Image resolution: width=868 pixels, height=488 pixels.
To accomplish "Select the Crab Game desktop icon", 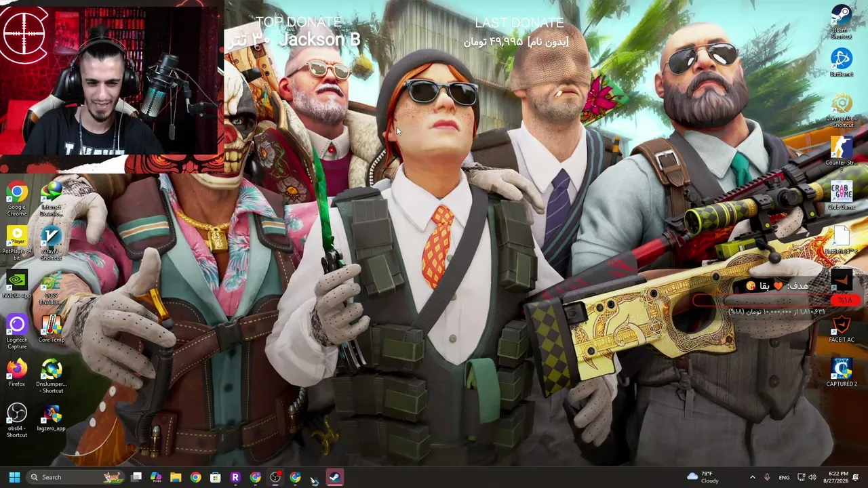I will click(842, 196).
